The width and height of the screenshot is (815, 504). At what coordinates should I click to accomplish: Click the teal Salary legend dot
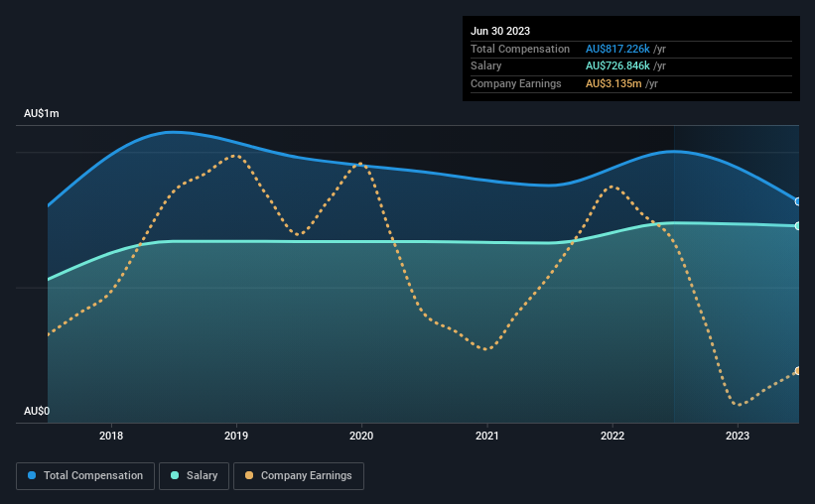[x=175, y=475]
